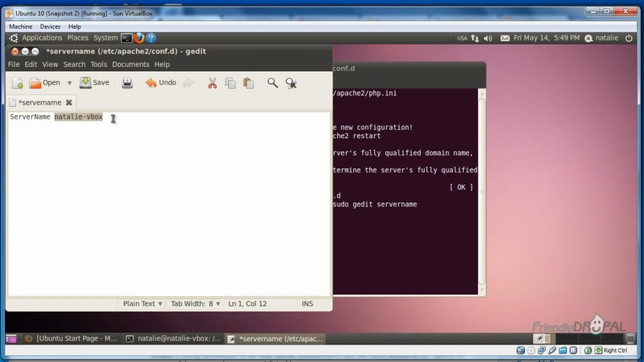Click the Open file button

44,83
